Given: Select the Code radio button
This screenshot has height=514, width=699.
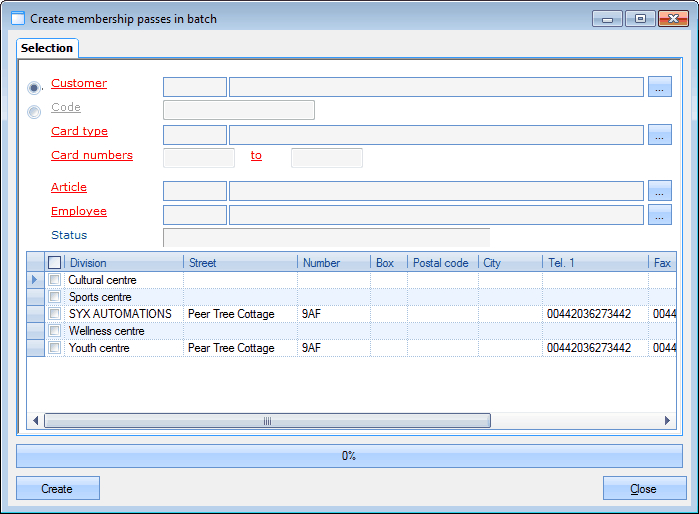Looking at the screenshot, I should pyautogui.click(x=35, y=112).
